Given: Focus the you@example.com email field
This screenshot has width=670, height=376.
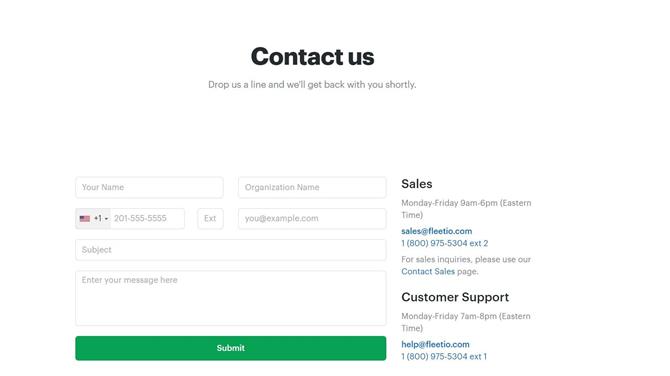Looking at the screenshot, I should pos(312,219).
